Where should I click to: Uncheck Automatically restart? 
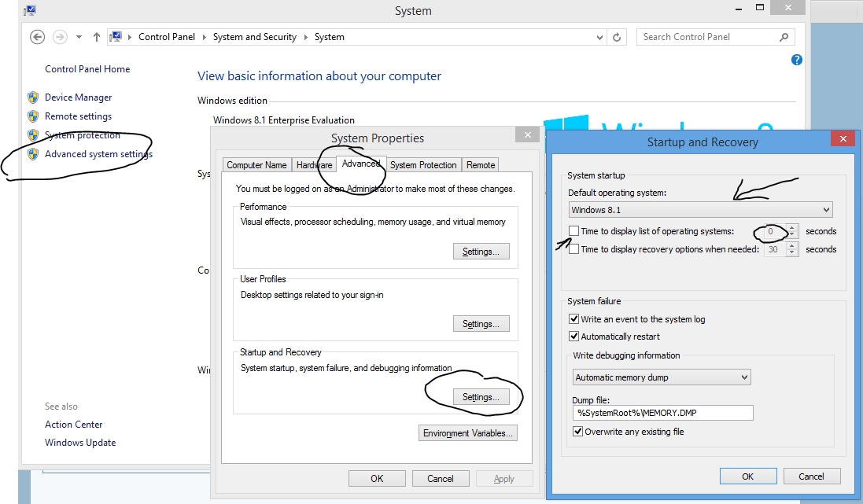(x=574, y=337)
